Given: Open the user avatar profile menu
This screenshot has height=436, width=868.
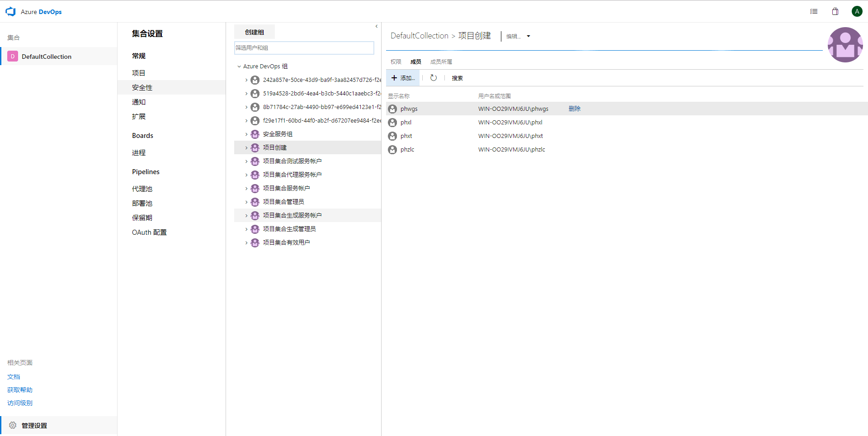Looking at the screenshot, I should click(857, 11).
